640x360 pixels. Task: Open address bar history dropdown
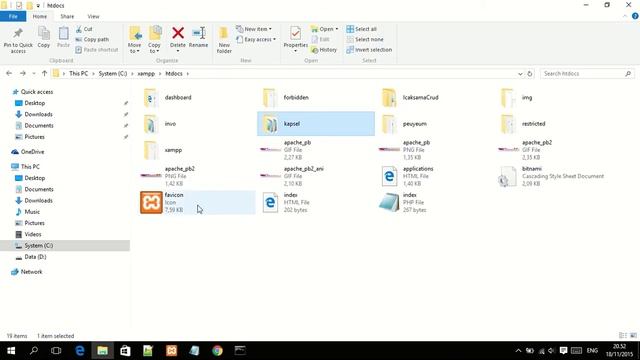tap(520, 74)
